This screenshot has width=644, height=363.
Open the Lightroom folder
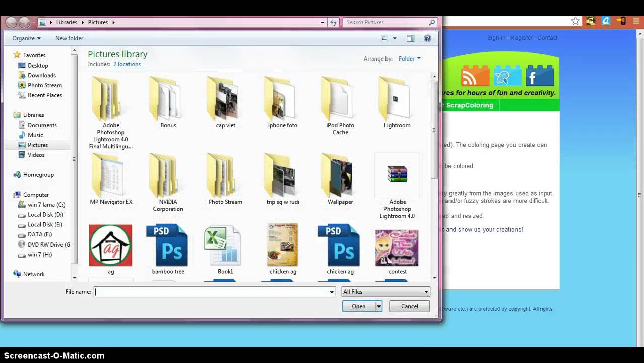coord(397,102)
